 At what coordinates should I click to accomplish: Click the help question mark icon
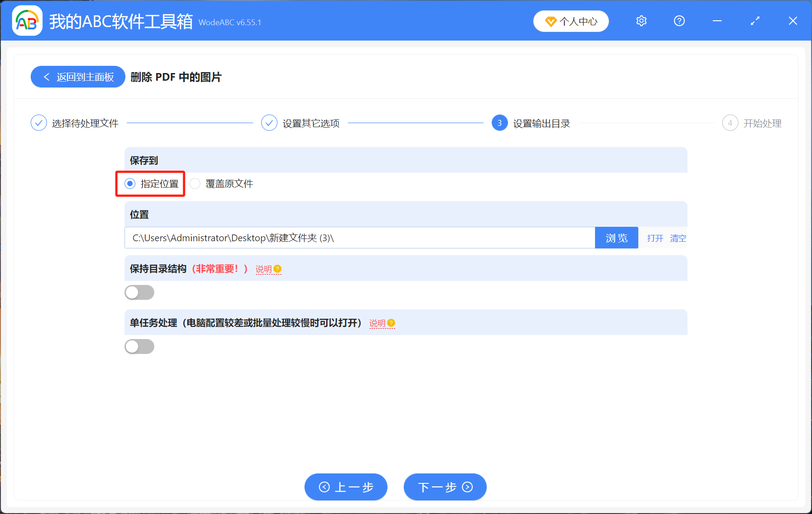pos(679,21)
